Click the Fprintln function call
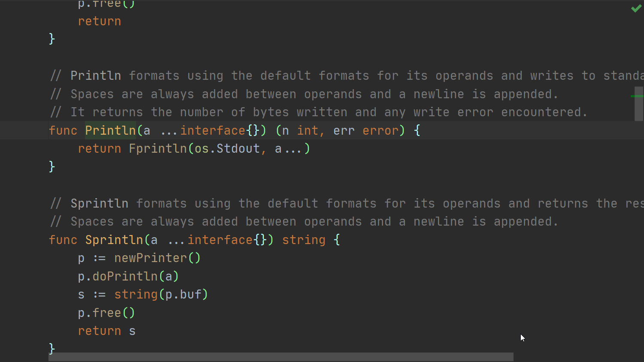Image resolution: width=644 pixels, height=362 pixels. (x=158, y=149)
